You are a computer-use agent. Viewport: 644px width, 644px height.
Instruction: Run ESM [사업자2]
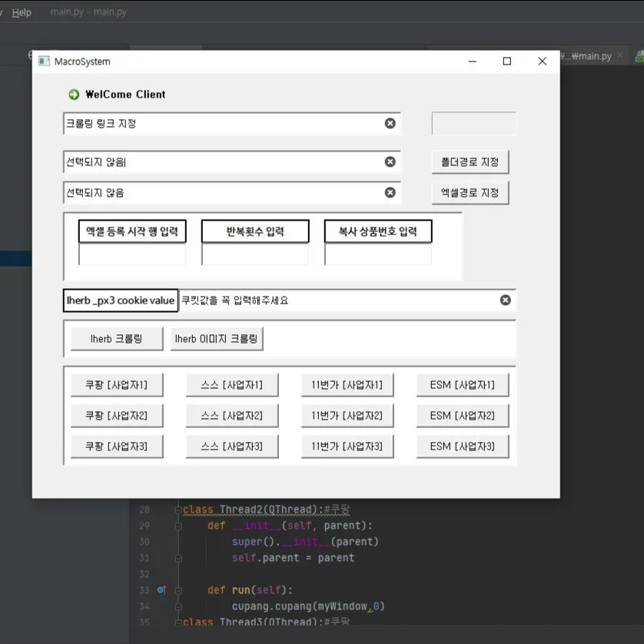pyautogui.click(x=463, y=416)
